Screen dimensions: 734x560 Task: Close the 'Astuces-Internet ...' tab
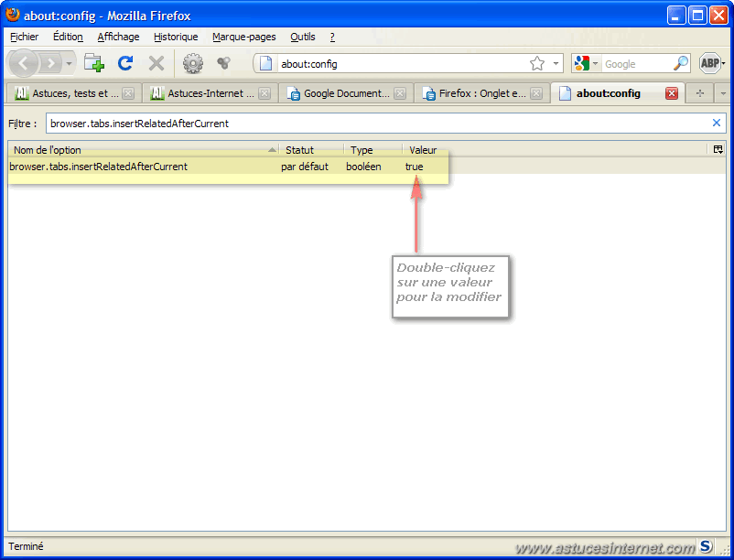(x=264, y=93)
